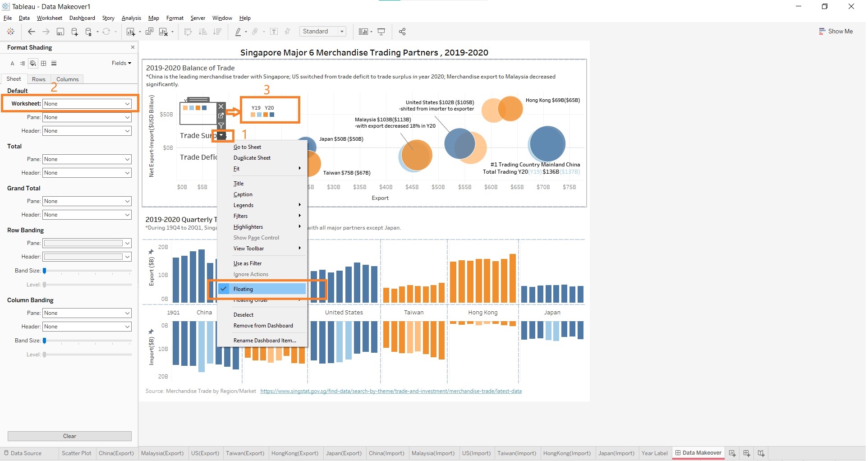The image size is (868, 461).
Task: Expand the Legends submenu
Action: click(262, 205)
